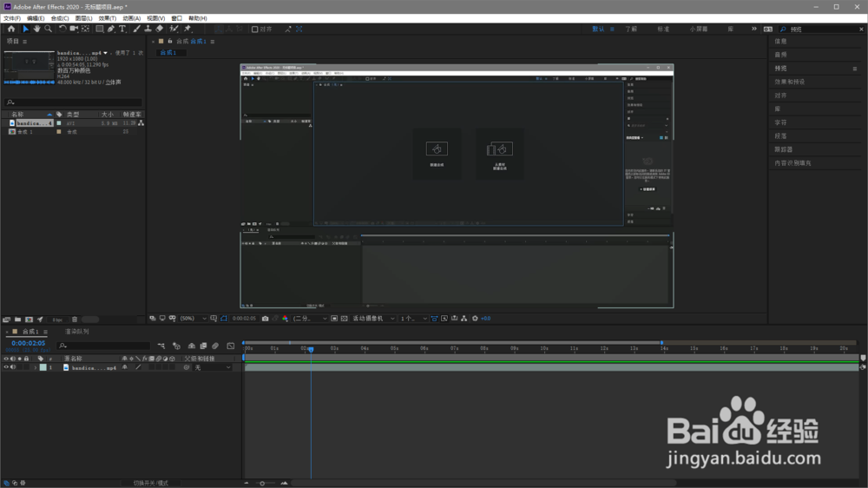
Task: Click the Home icon in the toolbar
Action: (x=11, y=29)
